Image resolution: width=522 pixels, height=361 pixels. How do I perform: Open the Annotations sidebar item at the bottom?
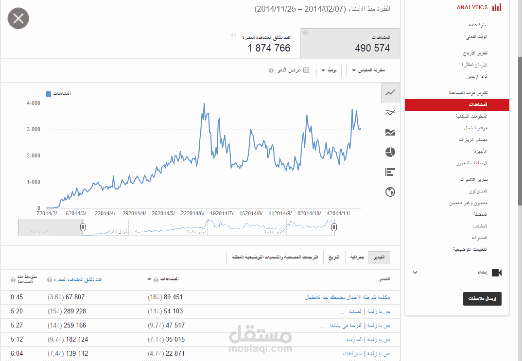point(470,249)
